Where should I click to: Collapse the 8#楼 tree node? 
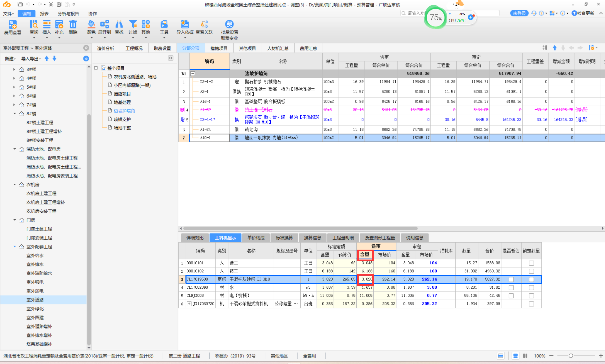pos(14,113)
